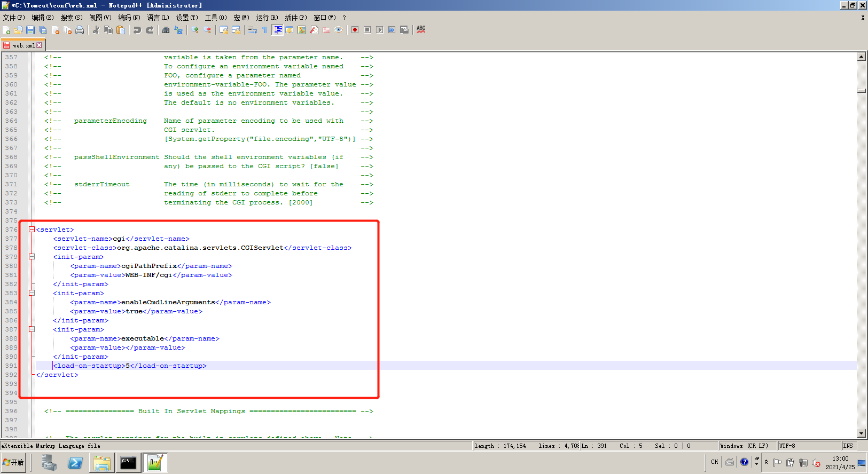Undo the last edit via toolbar
868x474 pixels.
click(137, 30)
